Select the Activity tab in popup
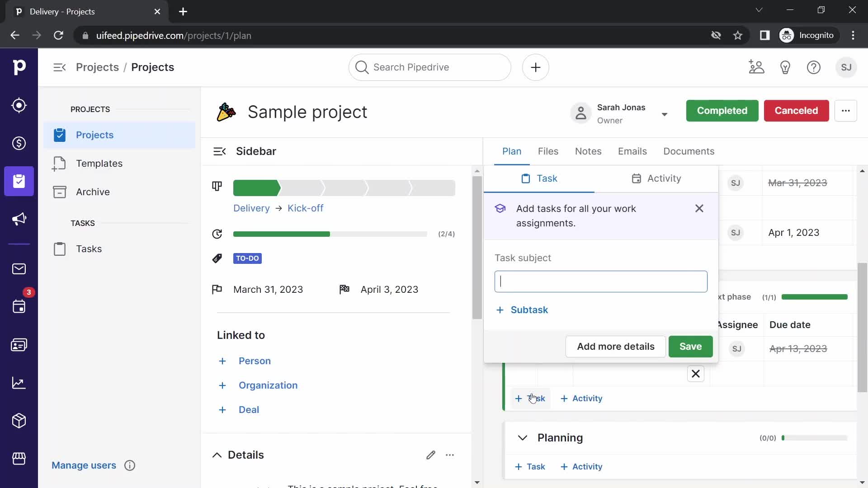The height and width of the screenshot is (488, 868). 656,178
